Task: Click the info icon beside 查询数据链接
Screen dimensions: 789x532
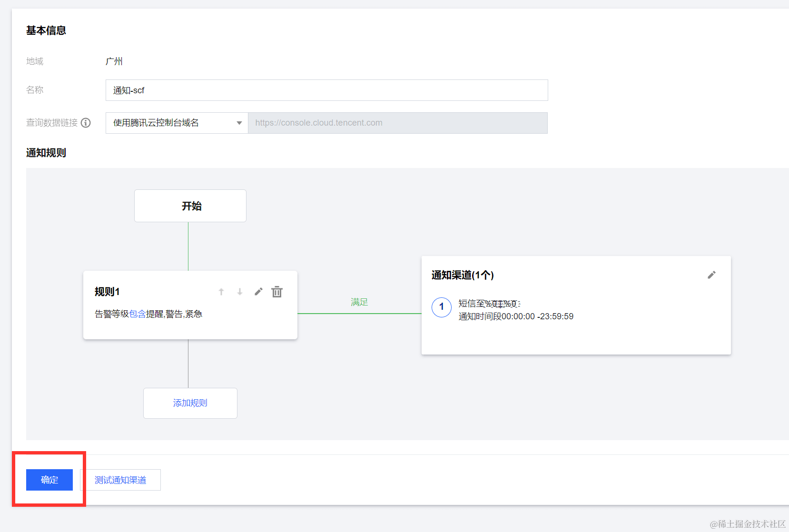Action: coord(86,123)
